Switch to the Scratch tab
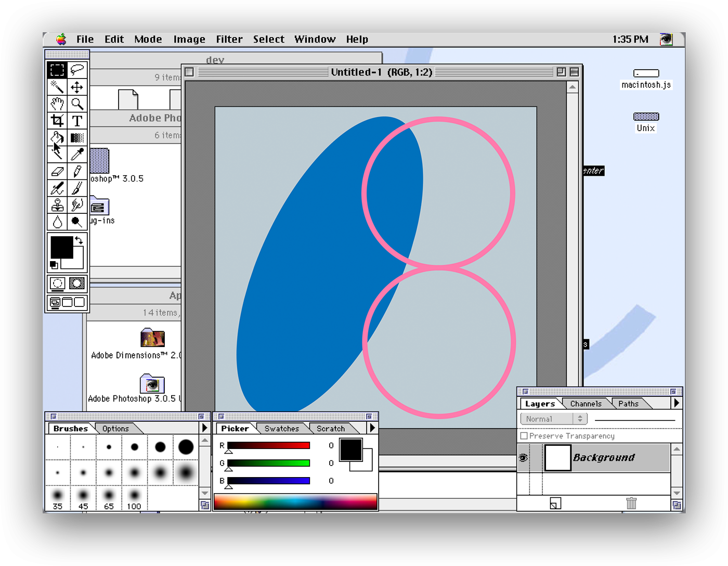728x566 pixels. coord(331,429)
